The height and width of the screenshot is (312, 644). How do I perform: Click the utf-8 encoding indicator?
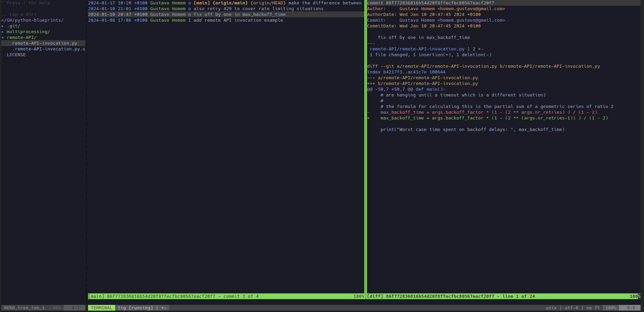point(571,308)
